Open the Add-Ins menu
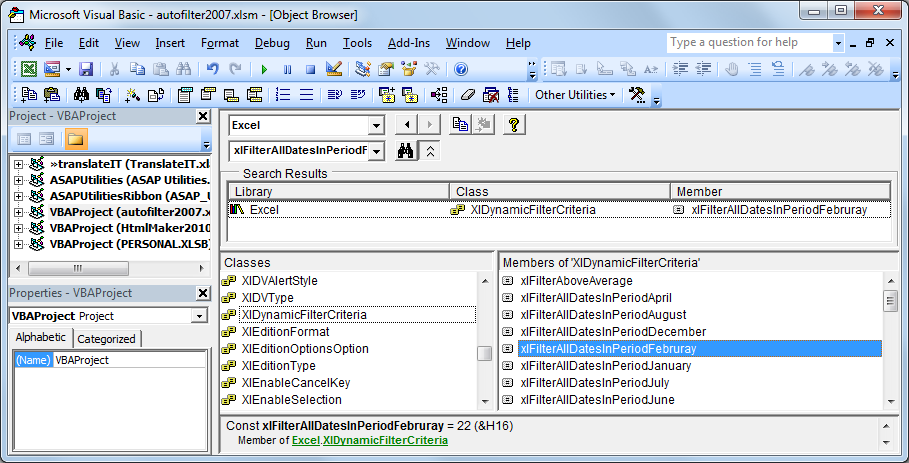The image size is (909, 463). coord(409,43)
